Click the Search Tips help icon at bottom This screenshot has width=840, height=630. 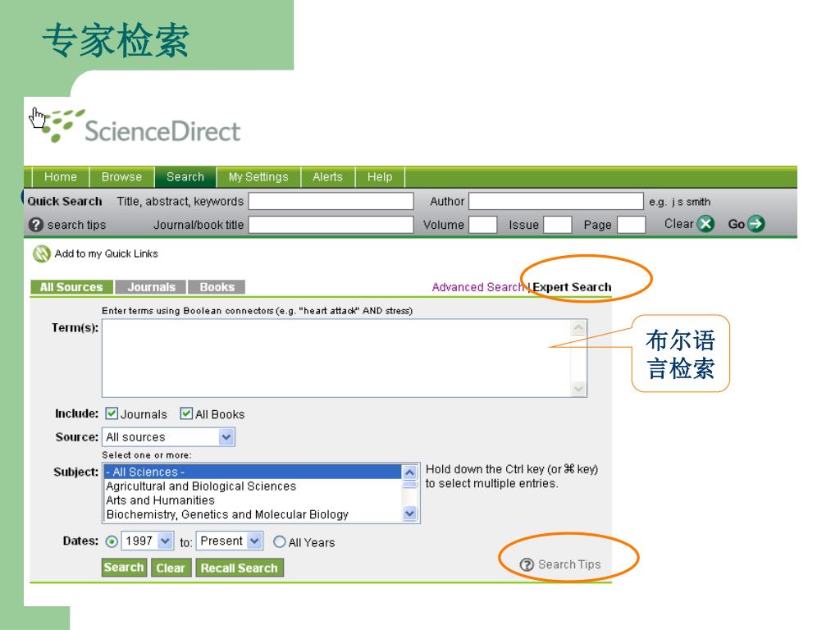tap(527, 564)
